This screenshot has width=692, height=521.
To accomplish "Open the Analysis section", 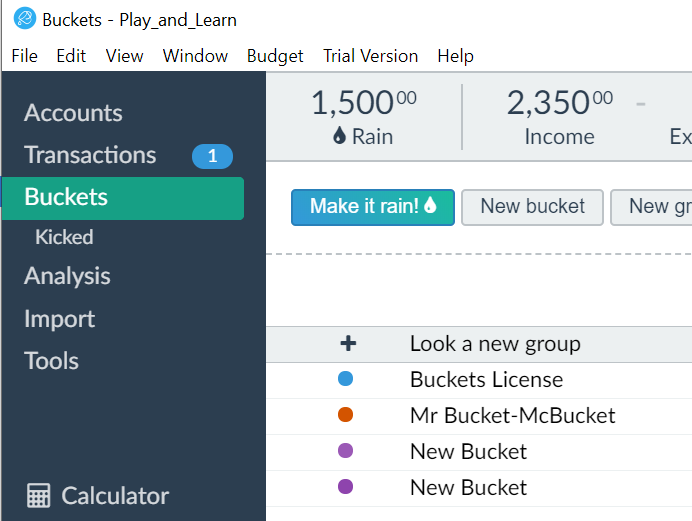I will [x=67, y=276].
